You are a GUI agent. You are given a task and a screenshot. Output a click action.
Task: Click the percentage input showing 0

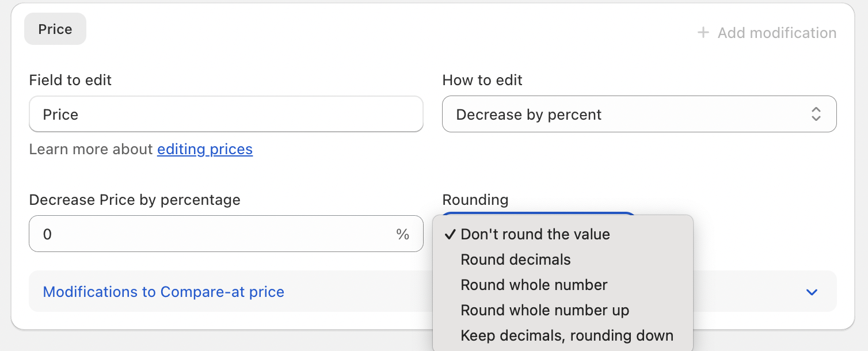(x=213, y=234)
